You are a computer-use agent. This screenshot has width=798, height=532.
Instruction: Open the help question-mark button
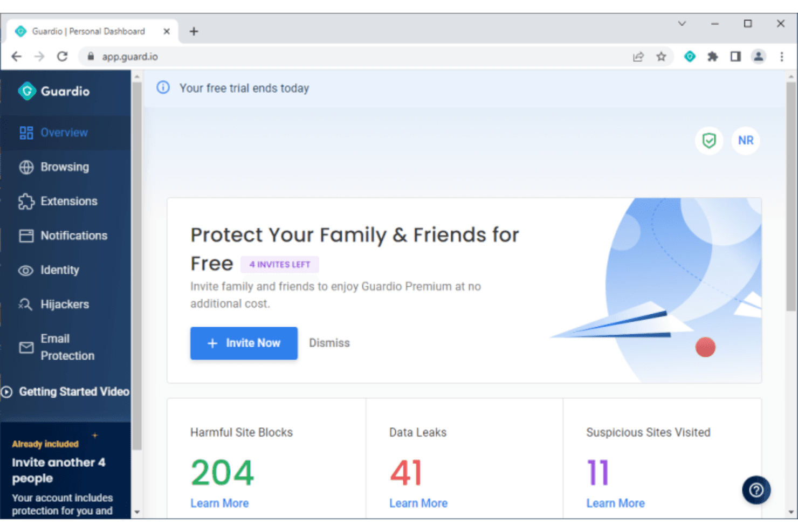756,490
